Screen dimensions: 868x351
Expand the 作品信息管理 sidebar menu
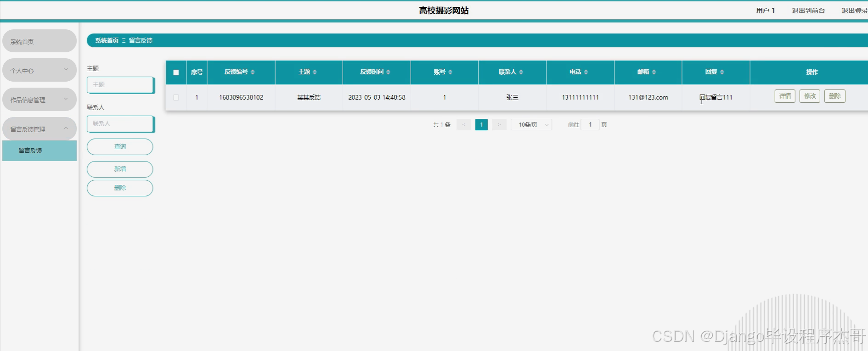click(39, 100)
